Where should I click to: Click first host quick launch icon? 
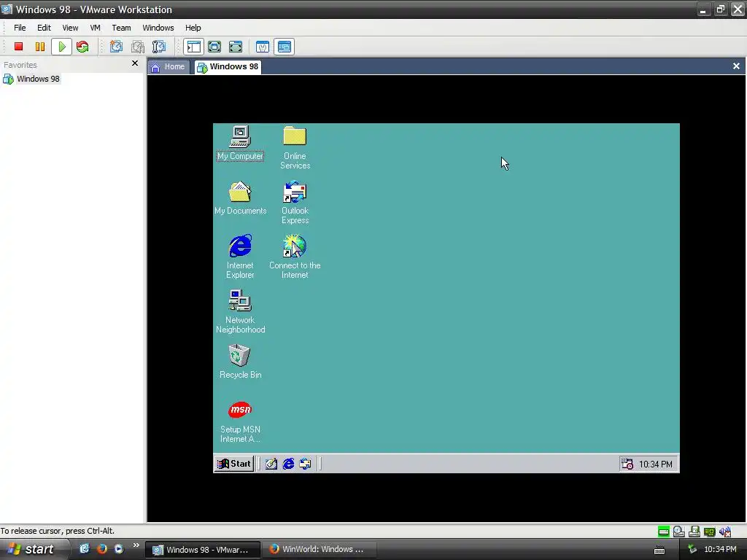(85, 549)
